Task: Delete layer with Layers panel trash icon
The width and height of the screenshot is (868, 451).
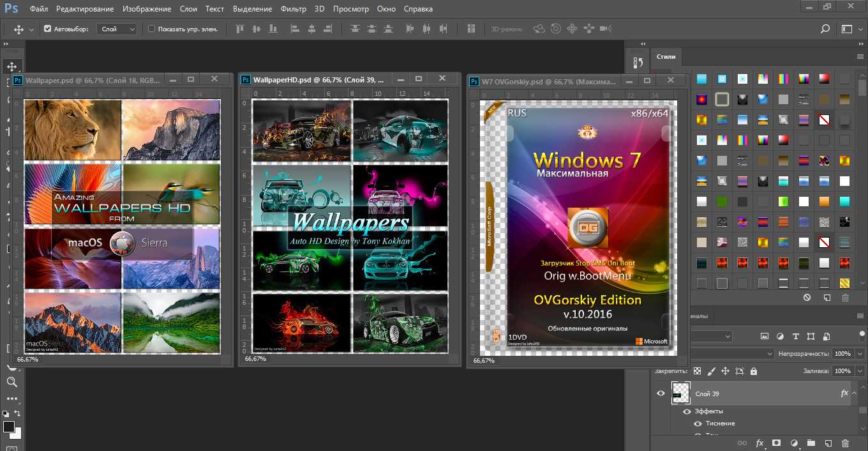Action: (845, 443)
